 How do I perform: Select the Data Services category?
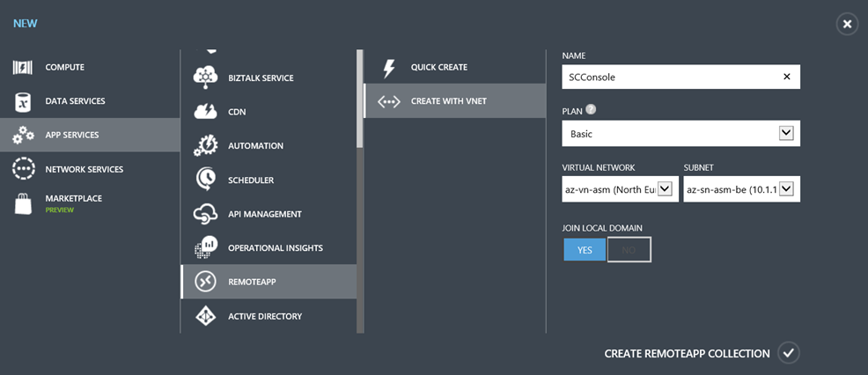tap(90, 101)
